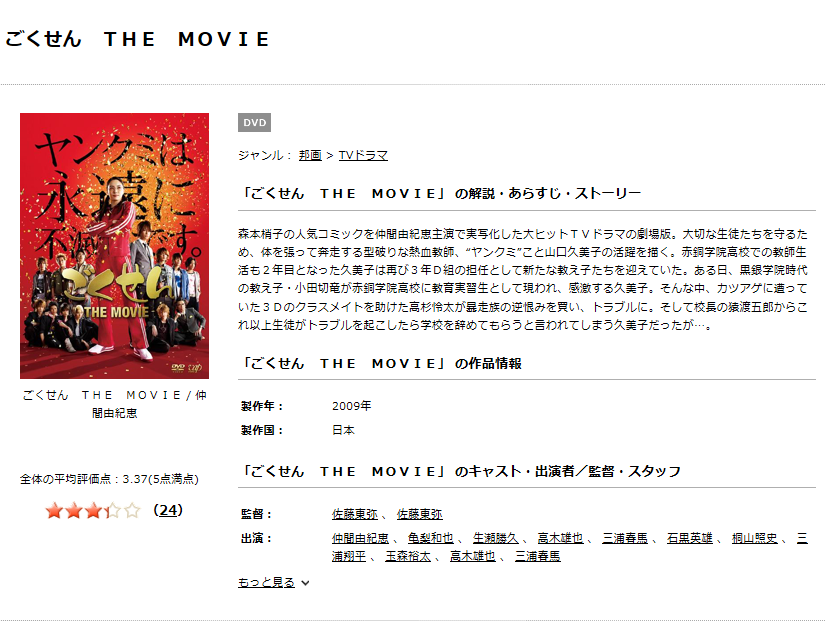Select 高木雄也 in the first cast row

[560, 538]
